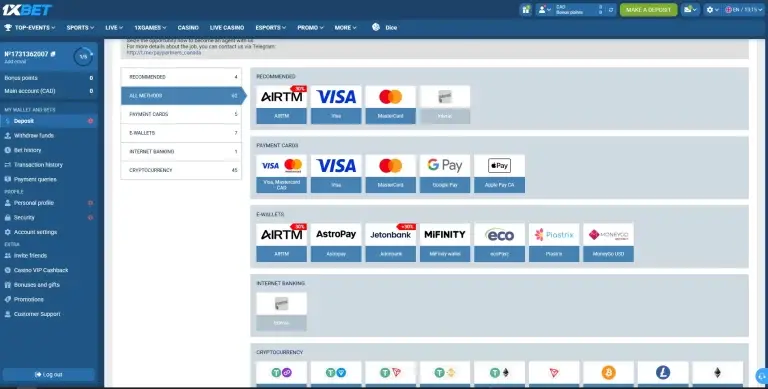Click the Log out button

(48, 375)
